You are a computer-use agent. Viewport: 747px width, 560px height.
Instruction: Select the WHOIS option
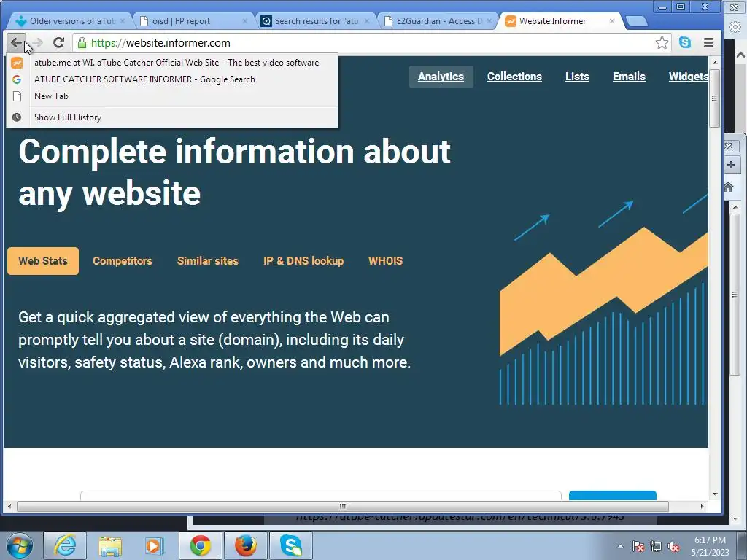(x=385, y=261)
